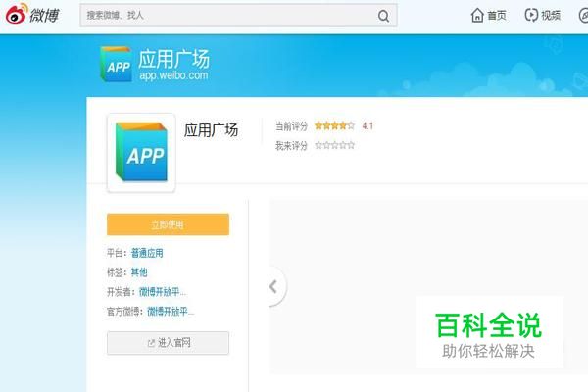Viewport: 588px width, 392px height.
Task: Click the search magnifier icon
Action: 383,16
